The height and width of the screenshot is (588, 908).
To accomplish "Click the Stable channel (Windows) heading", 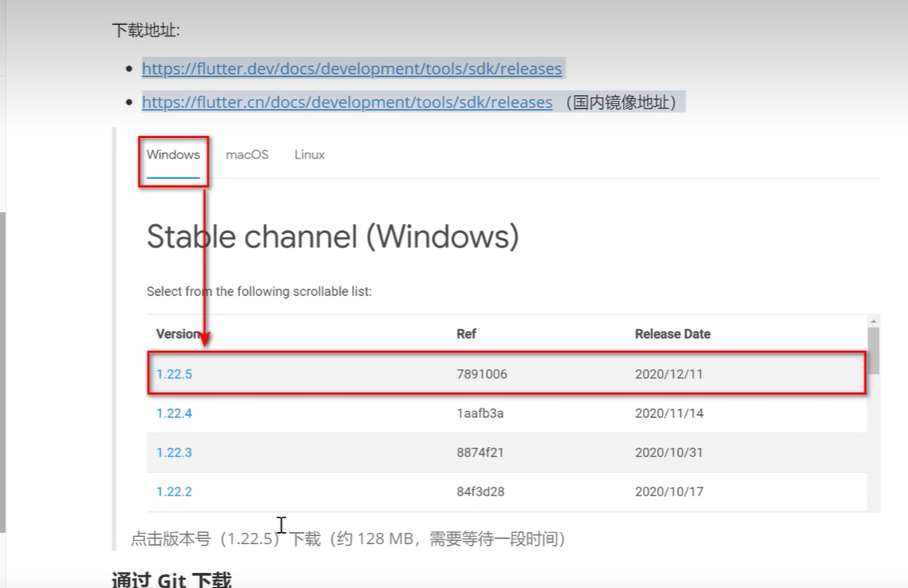I will [333, 237].
